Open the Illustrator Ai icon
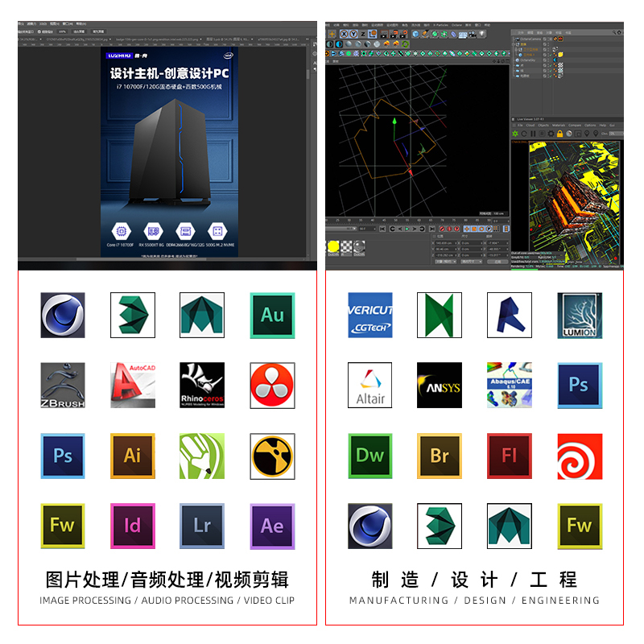 133,456
